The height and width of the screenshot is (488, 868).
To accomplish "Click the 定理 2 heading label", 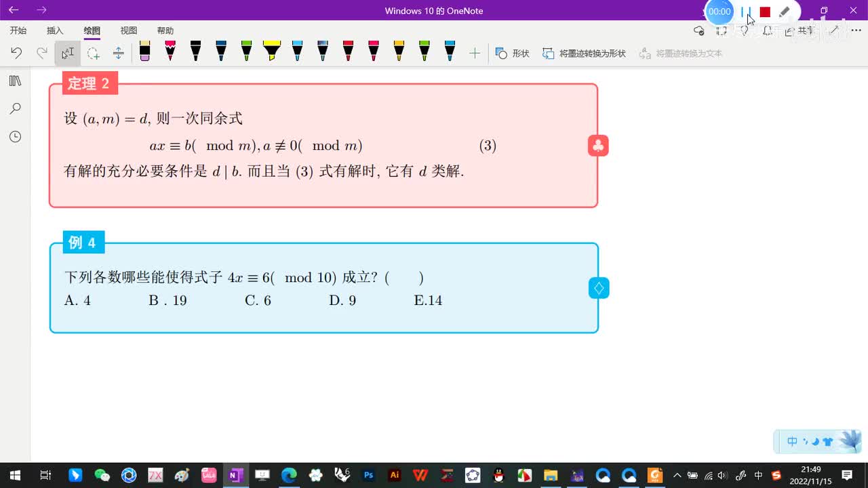I will 90,83.
